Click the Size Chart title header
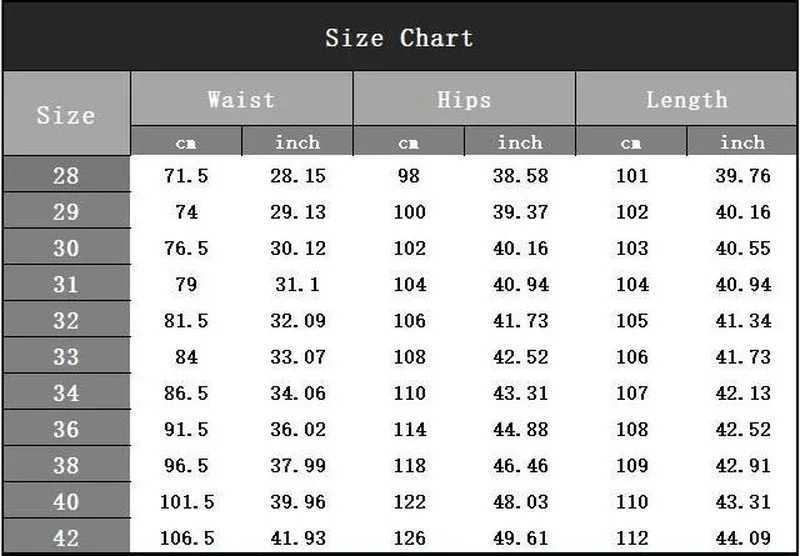The height and width of the screenshot is (556, 800). pyautogui.click(x=399, y=38)
